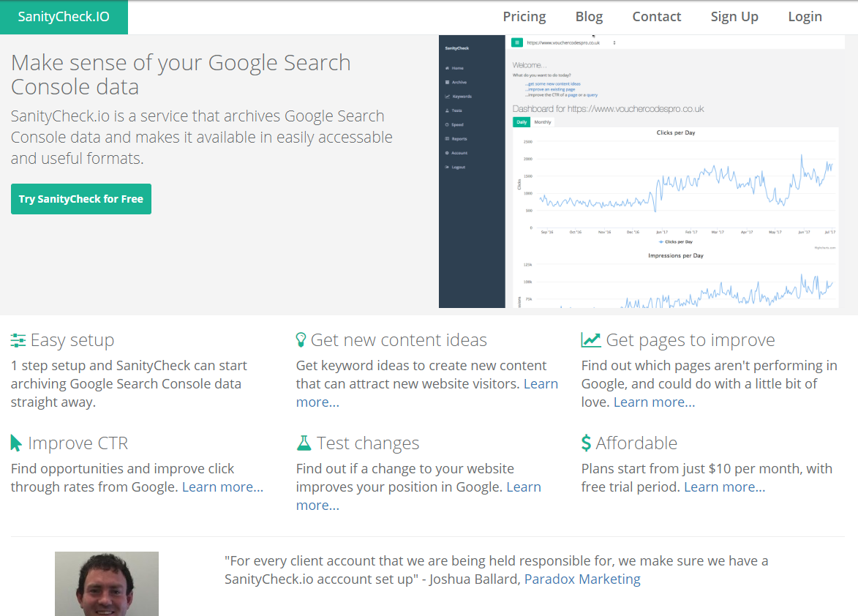Click the dollar sign Affordable icon
The height and width of the screenshot is (616, 858).
(x=586, y=443)
